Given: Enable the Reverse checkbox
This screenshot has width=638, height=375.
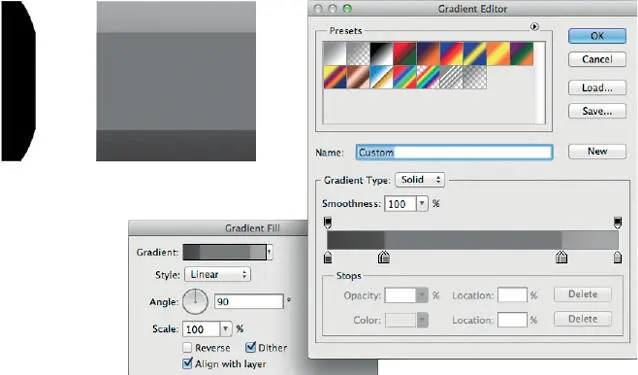Looking at the screenshot, I should tap(187, 347).
